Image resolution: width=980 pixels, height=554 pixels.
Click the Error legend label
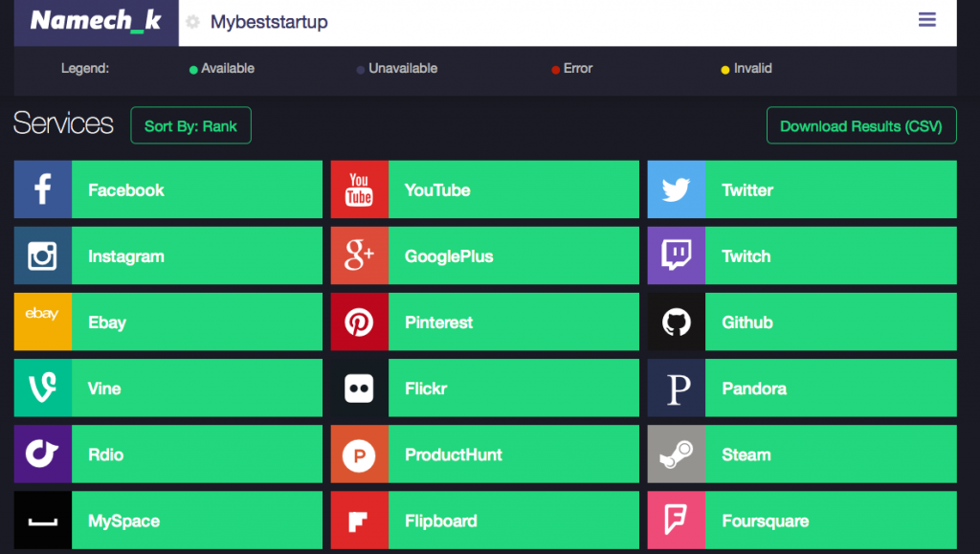(x=577, y=69)
